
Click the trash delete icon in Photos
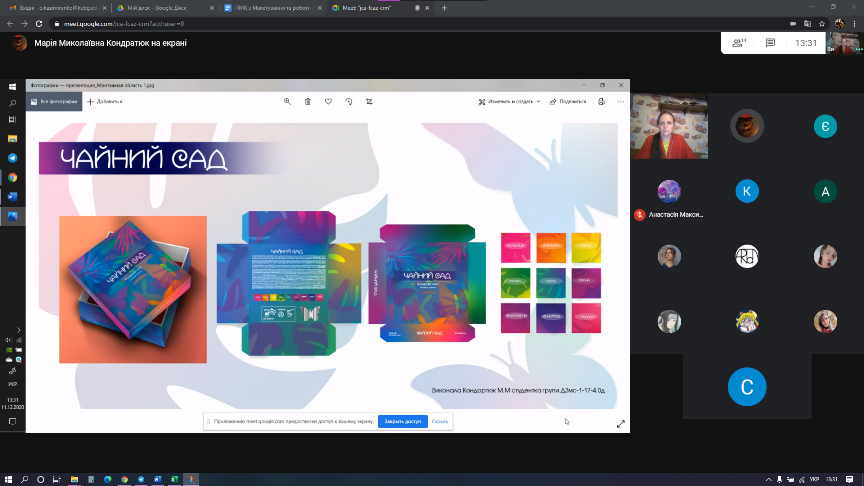coord(308,101)
